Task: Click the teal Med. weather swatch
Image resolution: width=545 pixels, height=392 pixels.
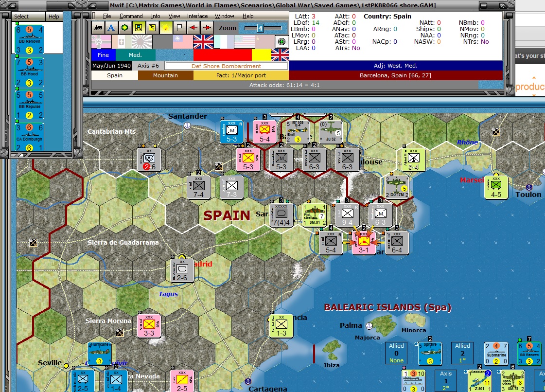Action: [x=135, y=55]
